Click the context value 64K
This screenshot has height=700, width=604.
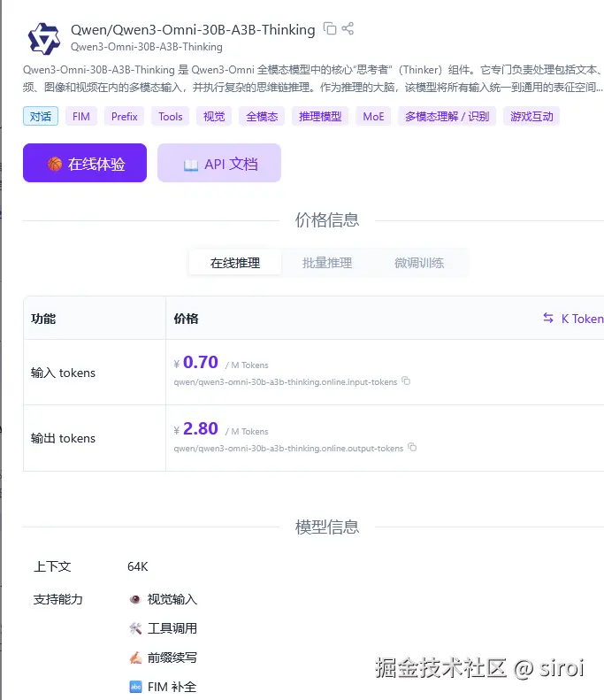pos(137,566)
